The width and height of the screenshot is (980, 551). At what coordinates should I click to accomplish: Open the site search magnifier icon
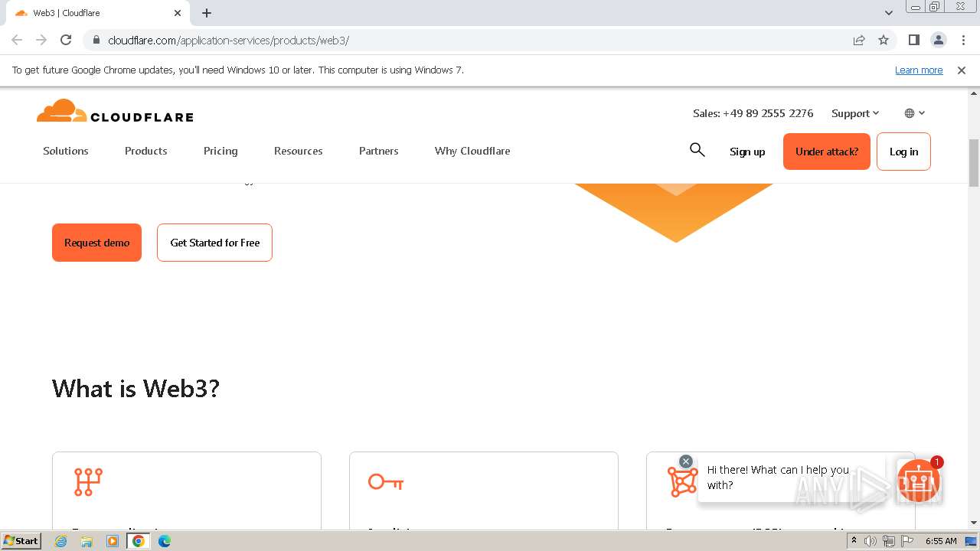pos(697,150)
